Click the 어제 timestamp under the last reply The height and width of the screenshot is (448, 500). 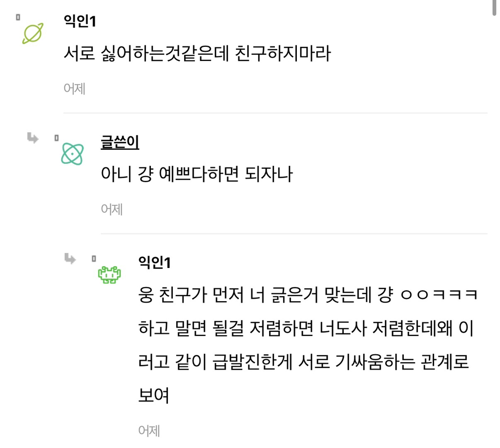point(149,430)
